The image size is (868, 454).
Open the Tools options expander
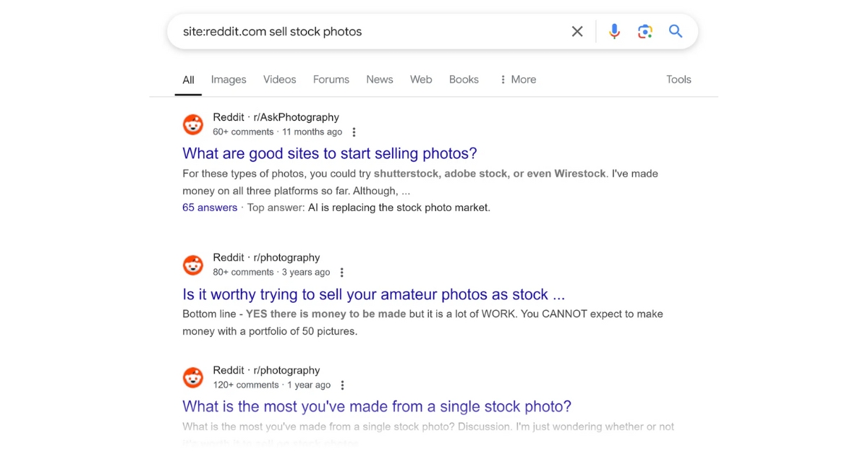click(x=678, y=80)
